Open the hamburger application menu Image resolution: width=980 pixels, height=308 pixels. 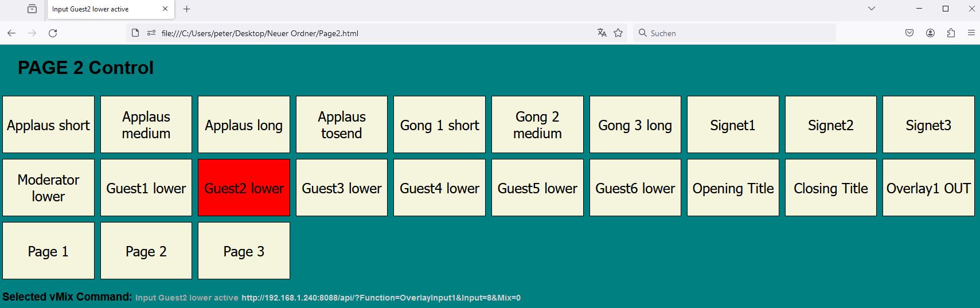[x=971, y=33]
